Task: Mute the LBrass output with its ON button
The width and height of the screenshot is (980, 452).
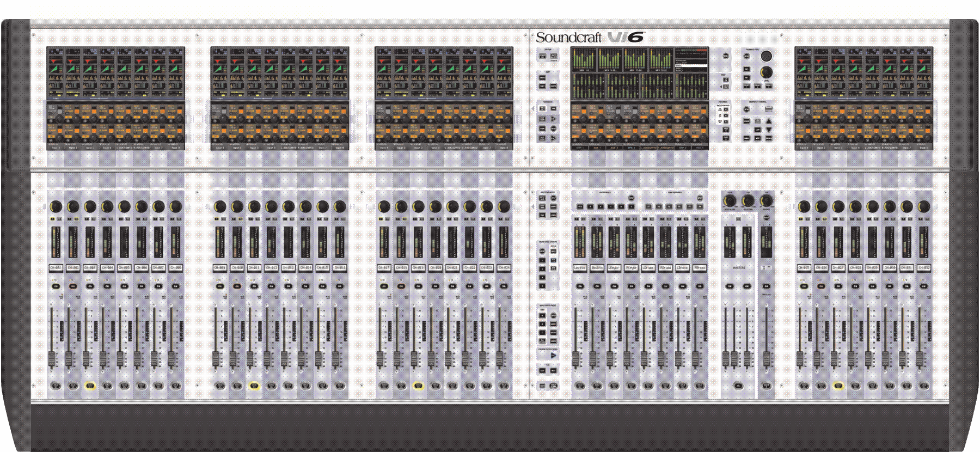Action: pos(682,286)
